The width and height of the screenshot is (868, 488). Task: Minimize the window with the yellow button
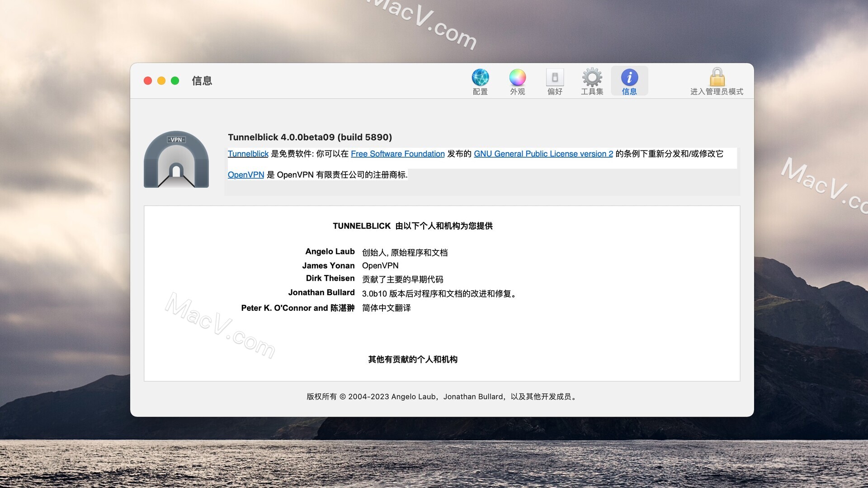coord(161,81)
